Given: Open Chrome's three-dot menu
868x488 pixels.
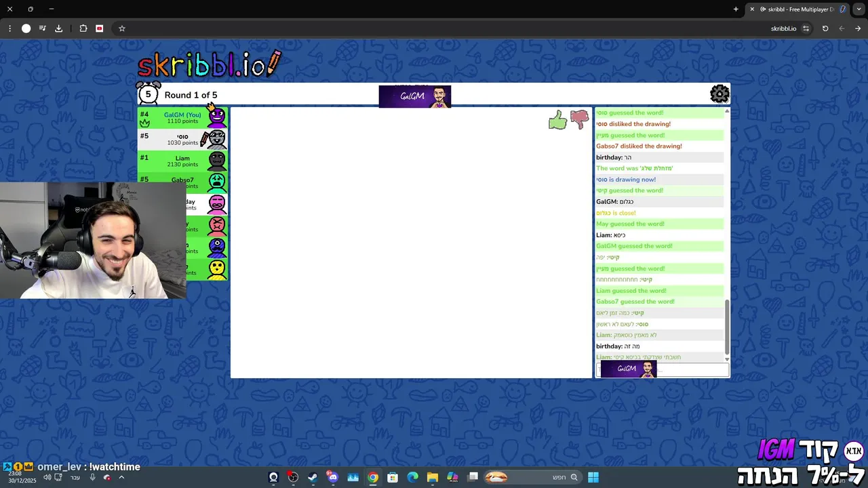Looking at the screenshot, I should [9, 28].
